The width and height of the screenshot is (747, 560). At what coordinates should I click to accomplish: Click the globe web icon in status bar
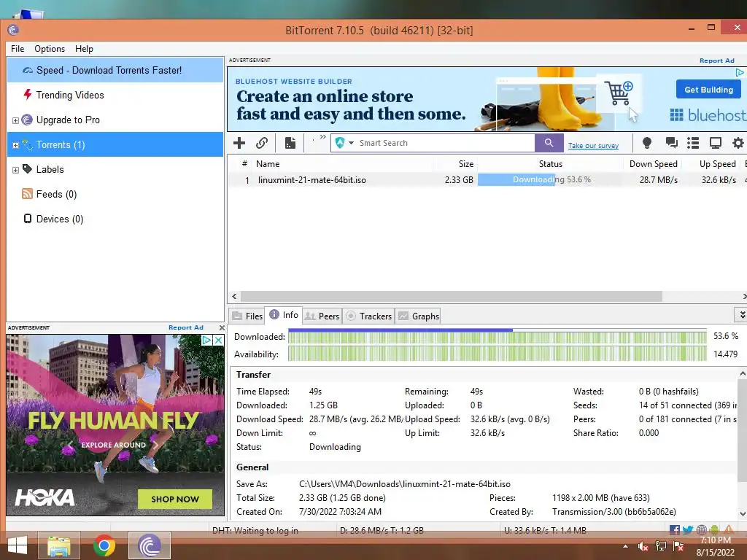(x=701, y=529)
